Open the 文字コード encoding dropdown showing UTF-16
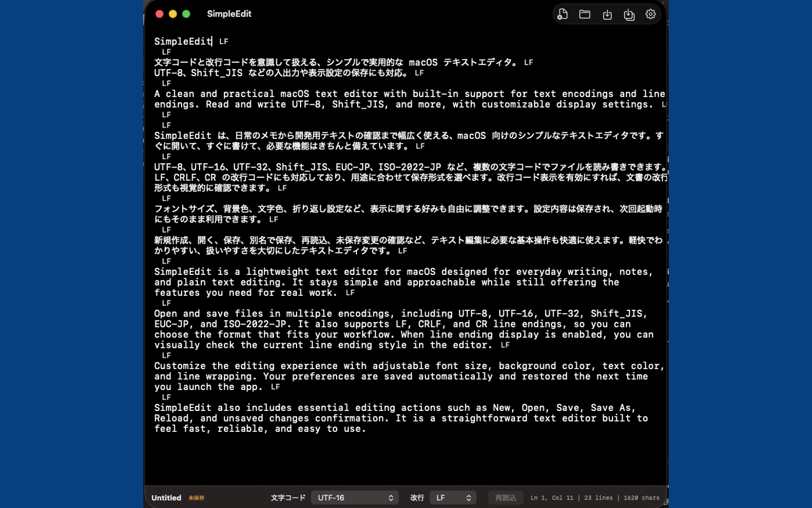The height and width of the screenshot is (508, 812). tap(355, 498)
